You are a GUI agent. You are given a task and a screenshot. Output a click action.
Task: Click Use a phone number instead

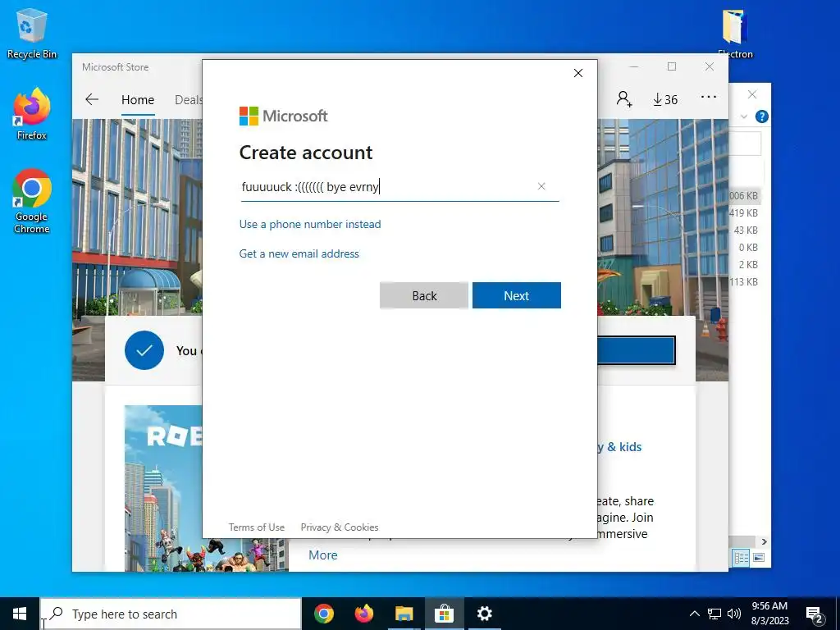point(310,224)
